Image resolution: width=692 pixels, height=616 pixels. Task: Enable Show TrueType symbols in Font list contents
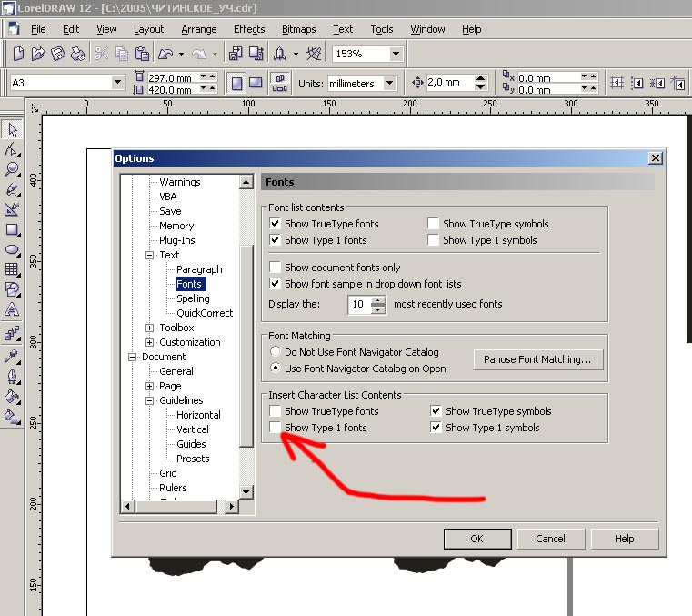(433, 224)
